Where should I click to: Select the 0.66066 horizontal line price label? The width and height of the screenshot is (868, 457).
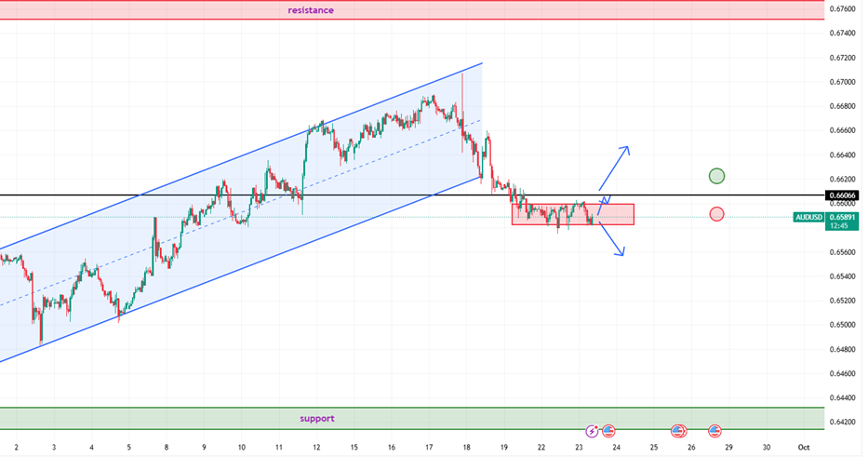841,195
